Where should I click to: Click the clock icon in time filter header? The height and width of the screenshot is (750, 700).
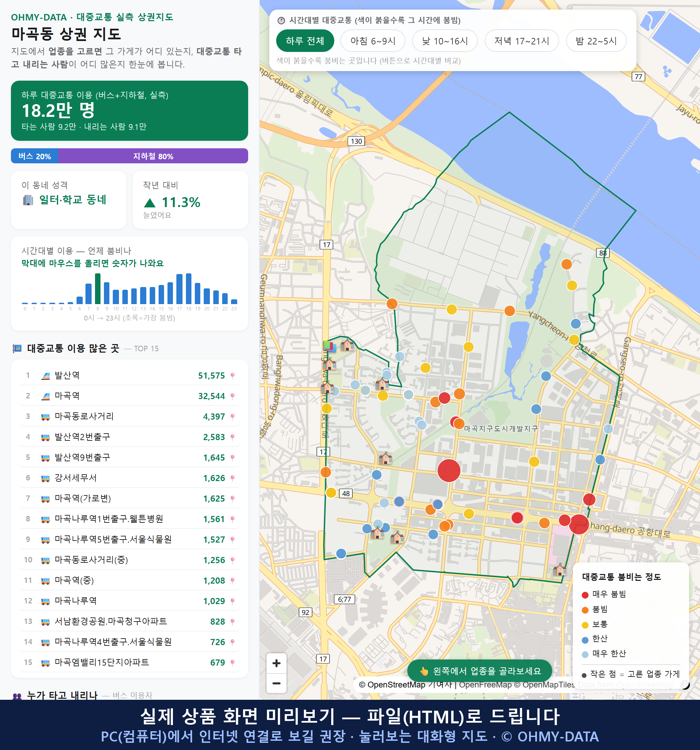pos(281,21)
